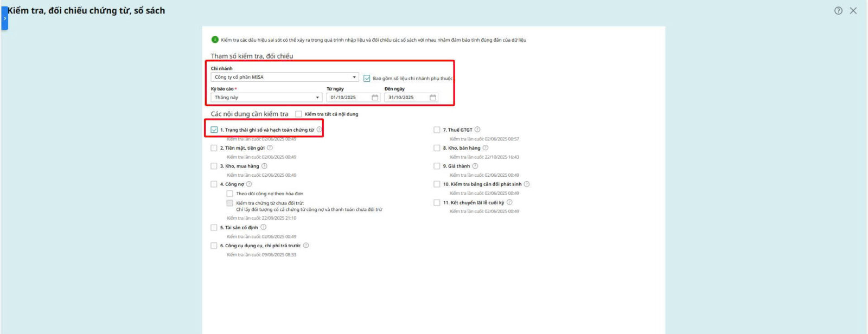Expand the blue side panel arrow tab
This screenshot has height=334, width=868.
coord(4,18)
